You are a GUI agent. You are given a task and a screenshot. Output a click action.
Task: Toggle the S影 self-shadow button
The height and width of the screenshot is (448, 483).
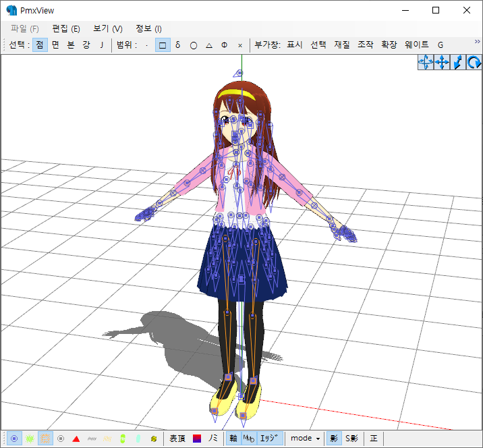tap(351, 439)
